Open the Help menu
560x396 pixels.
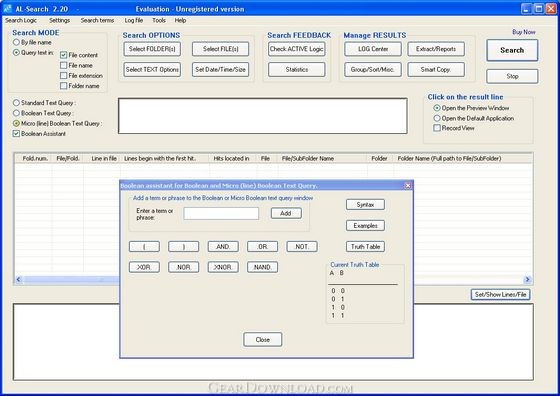(x=180, y=20)
